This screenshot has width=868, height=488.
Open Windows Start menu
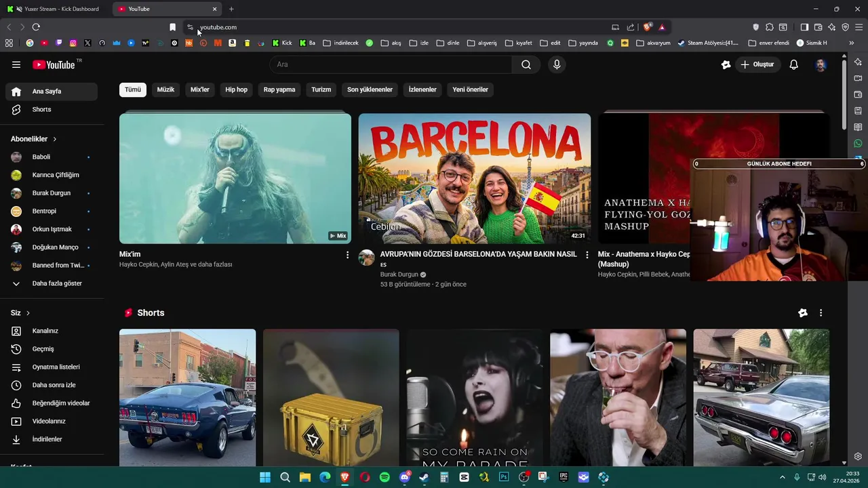tap(265, 477)
